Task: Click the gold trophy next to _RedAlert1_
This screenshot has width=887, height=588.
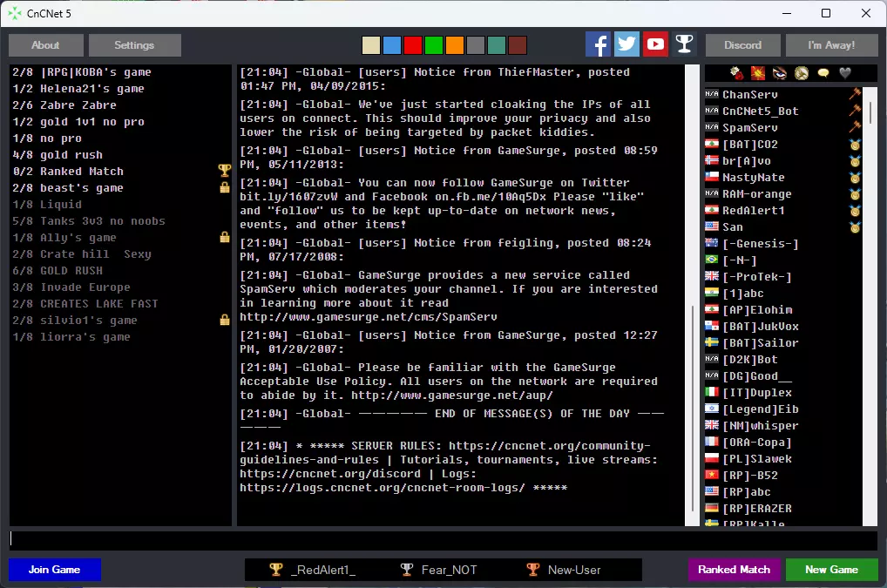Action: [276, 570]
